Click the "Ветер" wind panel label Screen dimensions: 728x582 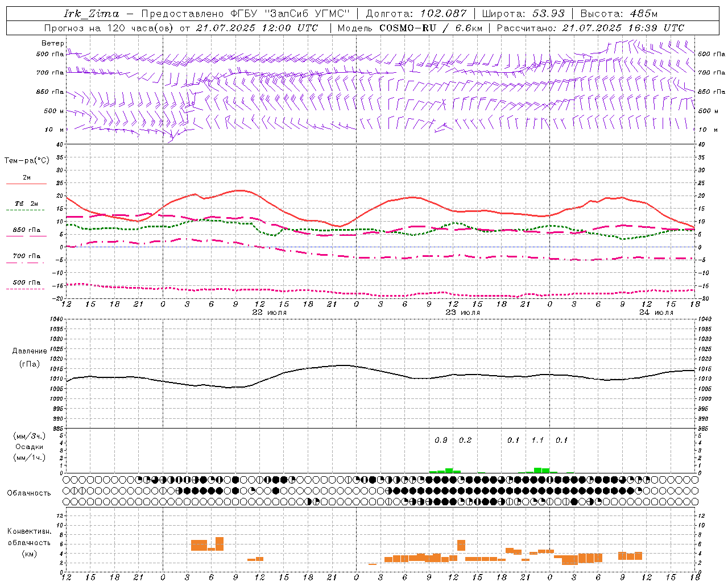pos(52,43)
